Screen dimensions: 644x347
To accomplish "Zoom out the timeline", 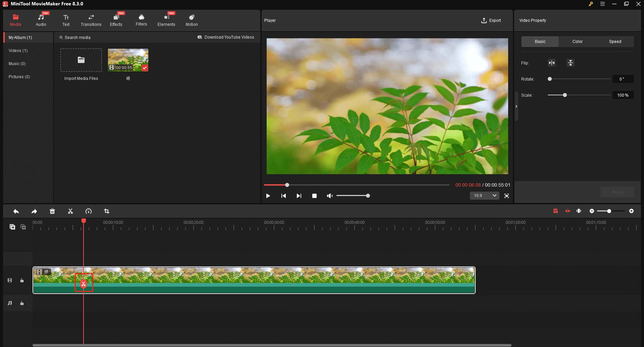I will tap(592, 211).
